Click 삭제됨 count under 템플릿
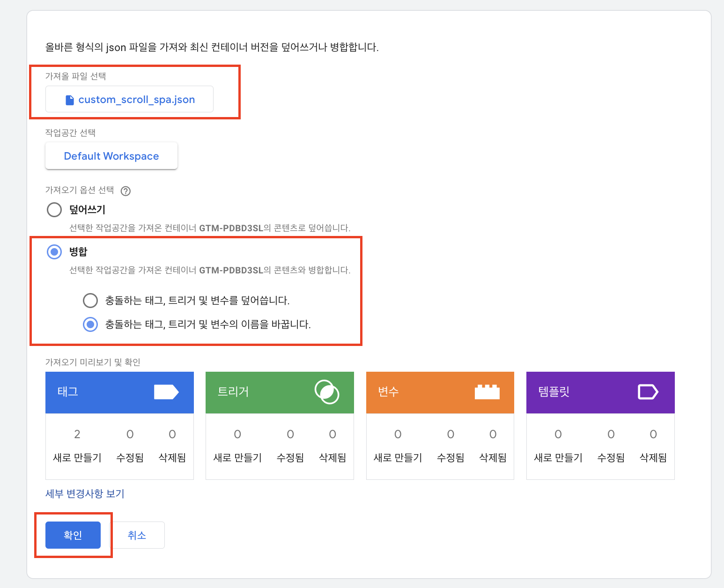 click(x=653, y=434)
